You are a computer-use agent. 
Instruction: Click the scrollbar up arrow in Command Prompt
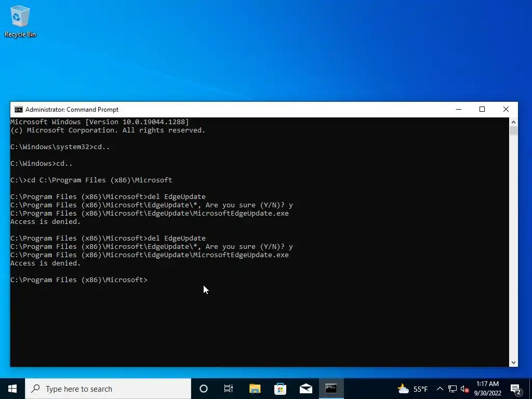[513, 122]
